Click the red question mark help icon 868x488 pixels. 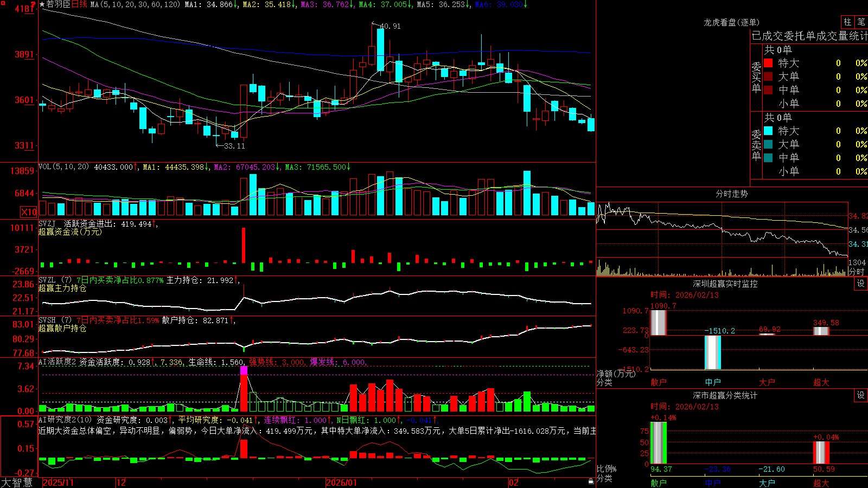coord(34,4)
